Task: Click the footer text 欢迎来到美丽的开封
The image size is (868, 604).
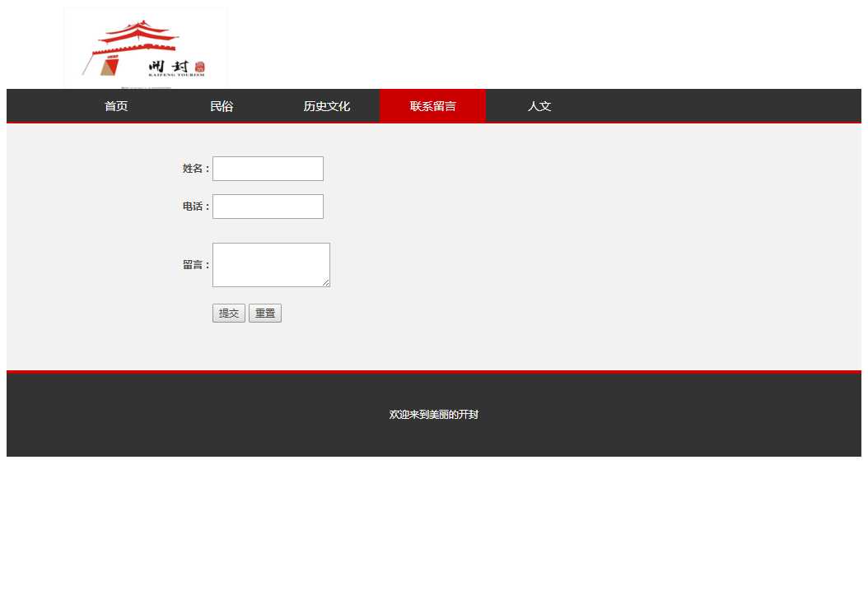Action: 433,415
